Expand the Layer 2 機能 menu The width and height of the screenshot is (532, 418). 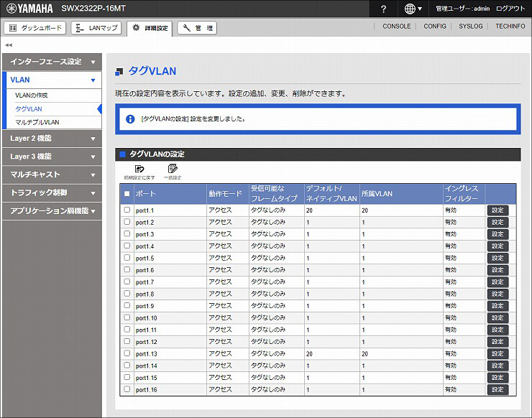point(52,139)
